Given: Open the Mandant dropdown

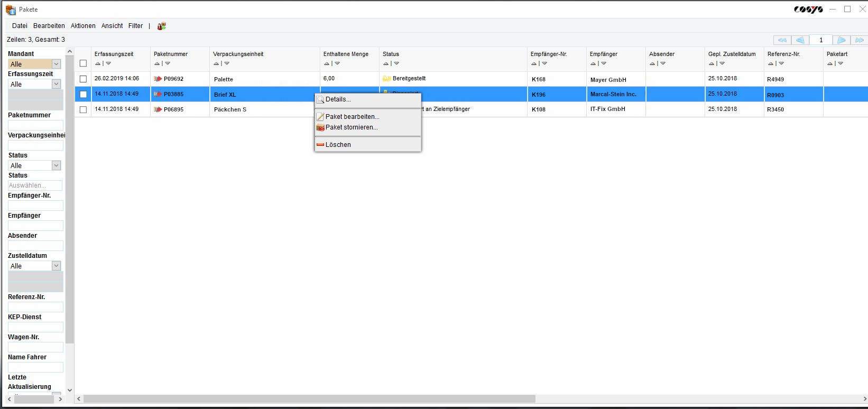Looking at the screenshot, I should coord(56,64).
